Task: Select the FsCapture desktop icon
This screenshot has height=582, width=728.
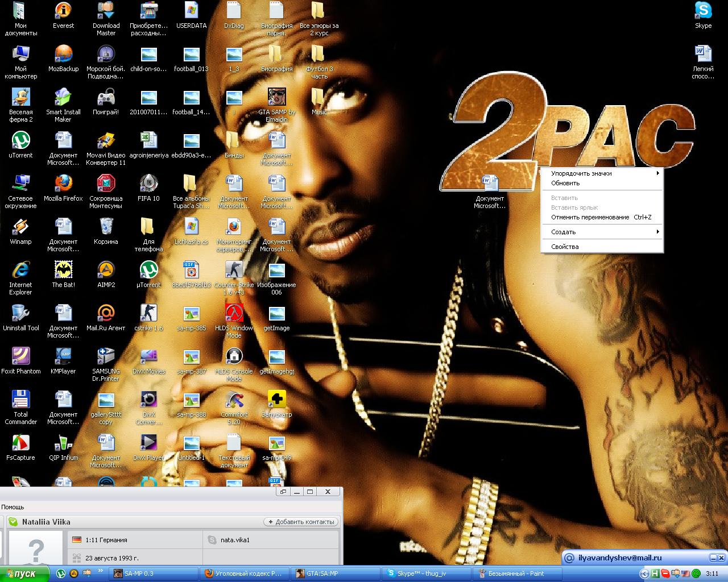Action: pyautogui.click(x=20, y=447)
